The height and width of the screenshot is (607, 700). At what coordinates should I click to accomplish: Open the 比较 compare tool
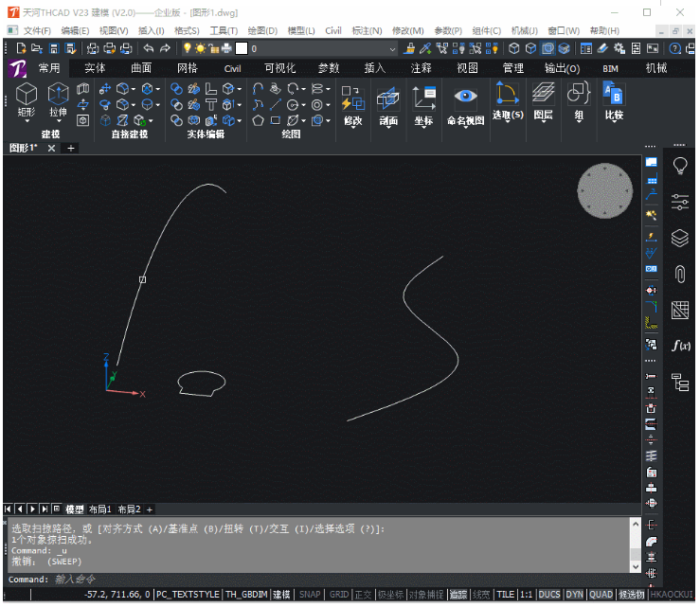click(614, 100)
